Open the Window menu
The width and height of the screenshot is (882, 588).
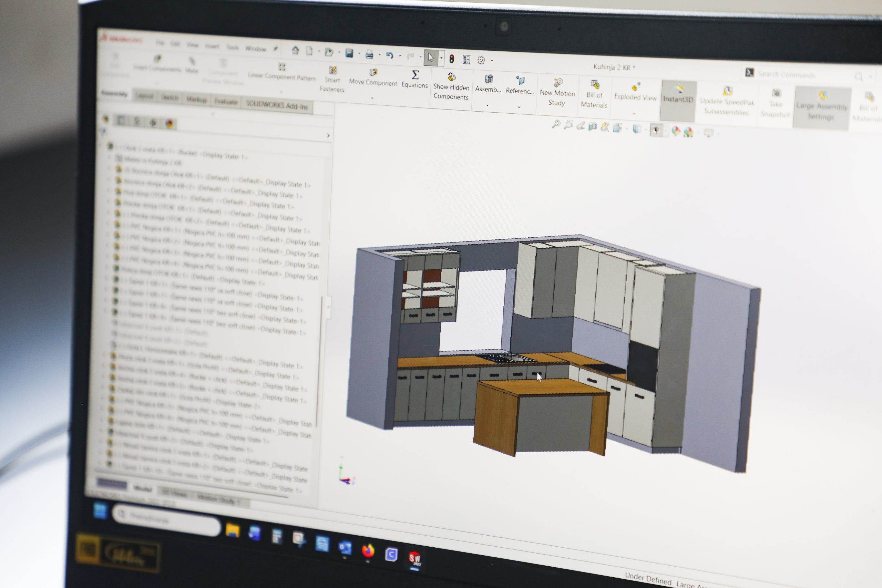[256, 48]
